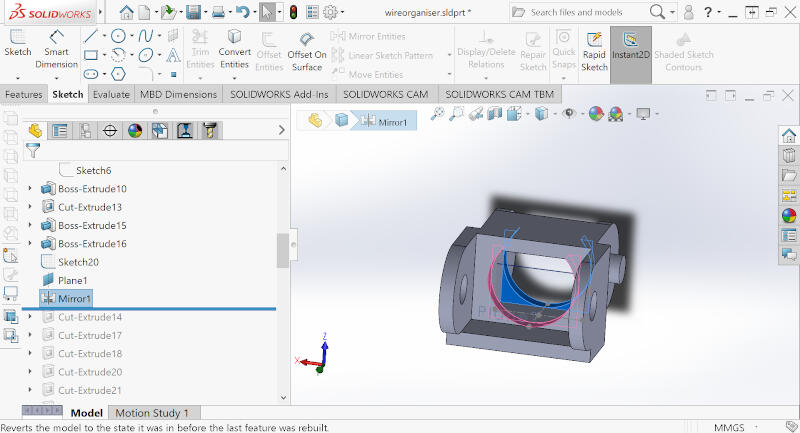Choose the Text sketch tool
The image size is (800, 433).
[x=173, y=55]
